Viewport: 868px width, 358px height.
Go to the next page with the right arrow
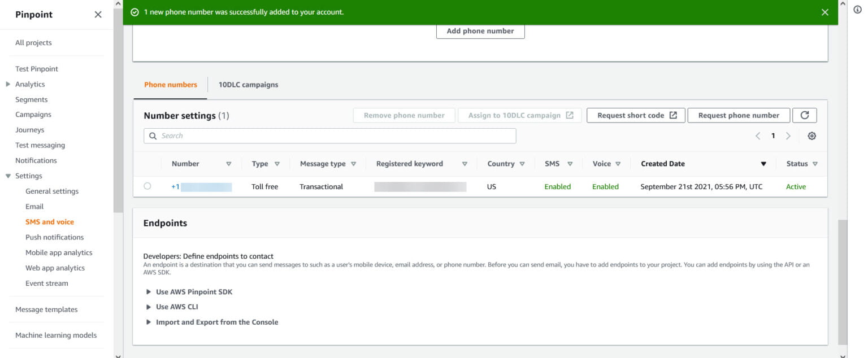click(788, 136)
